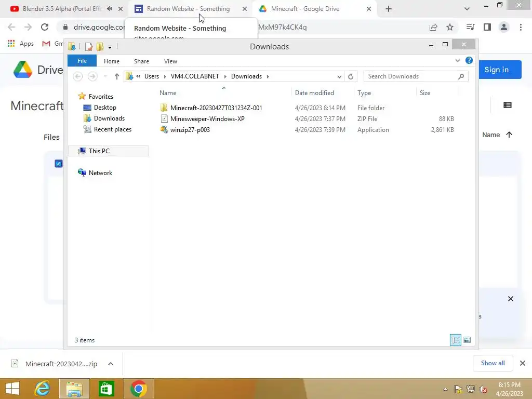This screenshot has height=399, width=532.
Task: Open the Apps bookmark shortcut
Action: tap(21, 44)
